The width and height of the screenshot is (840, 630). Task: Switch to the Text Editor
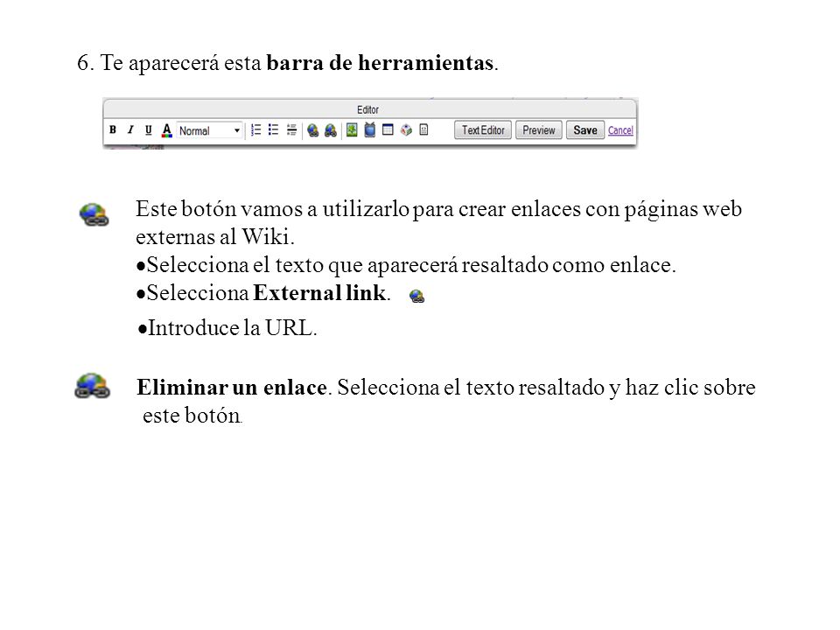483,130
